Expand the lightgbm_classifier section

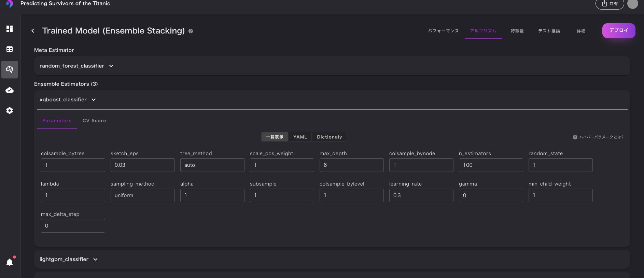pyautogui.click(x=332, y=259)
